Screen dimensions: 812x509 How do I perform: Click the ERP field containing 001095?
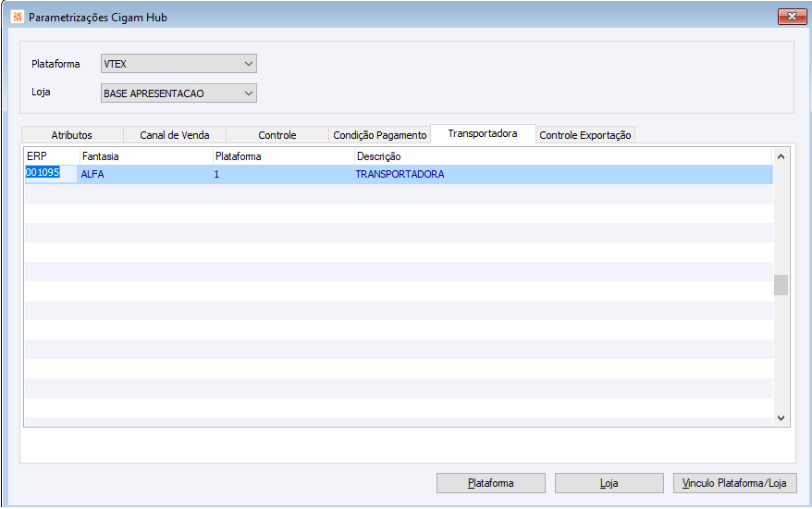(x=51, y=173)
